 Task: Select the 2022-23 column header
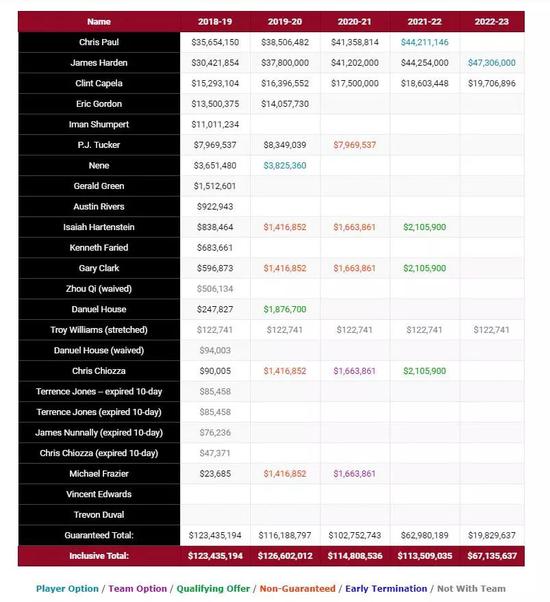click(x=492, y=22)
